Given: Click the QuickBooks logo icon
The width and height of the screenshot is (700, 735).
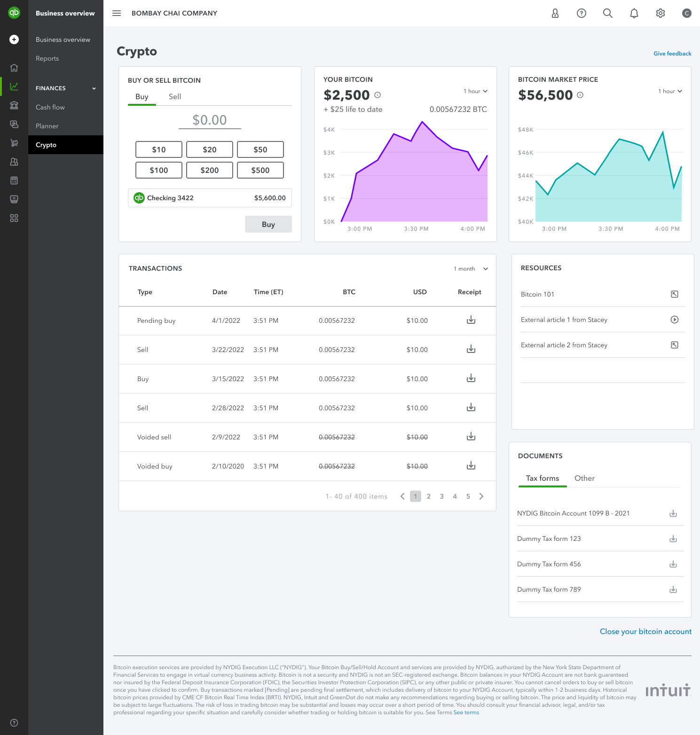Looking at the screenshot, I should (x=14, y=13).
